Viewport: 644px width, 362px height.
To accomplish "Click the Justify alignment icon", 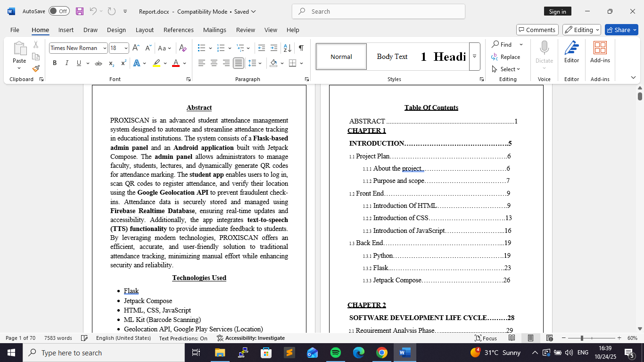I will (x=239, y=63).
